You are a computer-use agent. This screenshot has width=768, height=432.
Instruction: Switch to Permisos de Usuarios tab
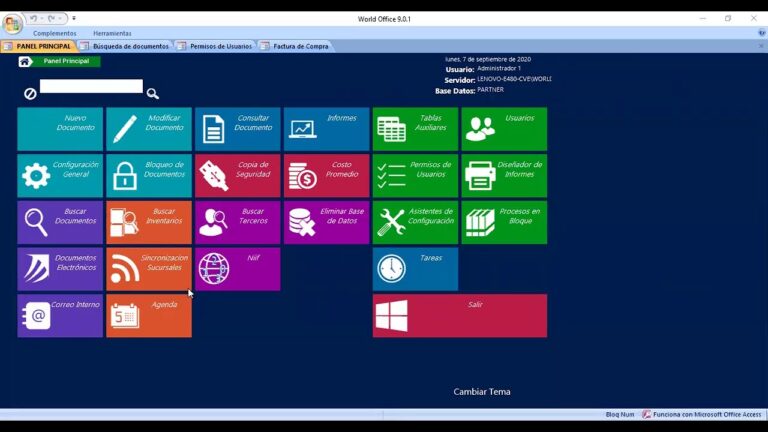[216, 46]
